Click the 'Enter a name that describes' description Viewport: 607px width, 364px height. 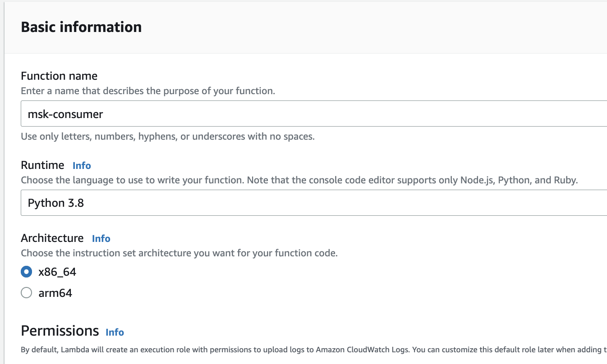(148, 91)
